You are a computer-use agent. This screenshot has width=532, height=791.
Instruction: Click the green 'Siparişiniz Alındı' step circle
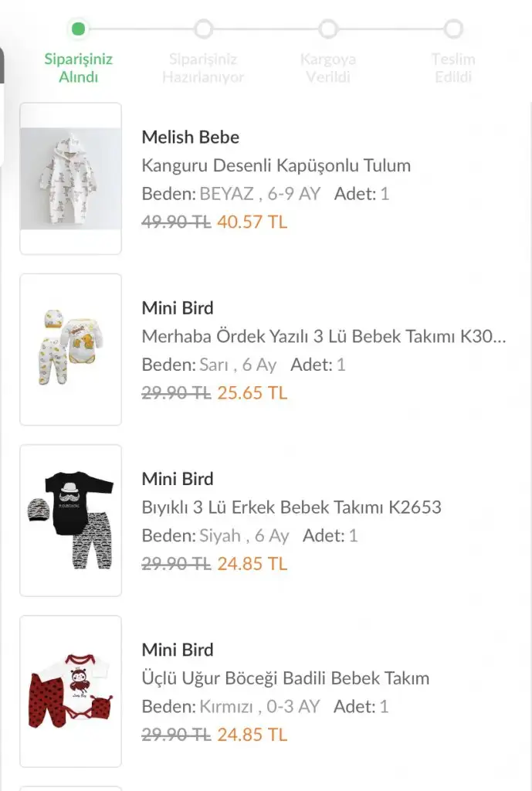point(78,29)
